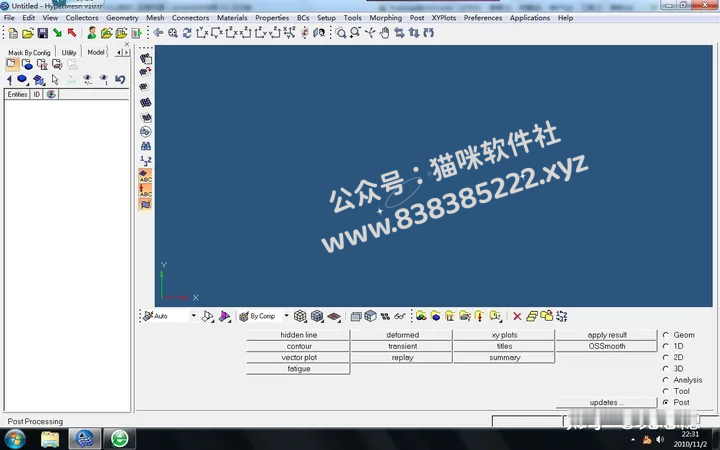Open the File menu
The width and height of the screenshot is (720, 450).
(x=9, y=17)
